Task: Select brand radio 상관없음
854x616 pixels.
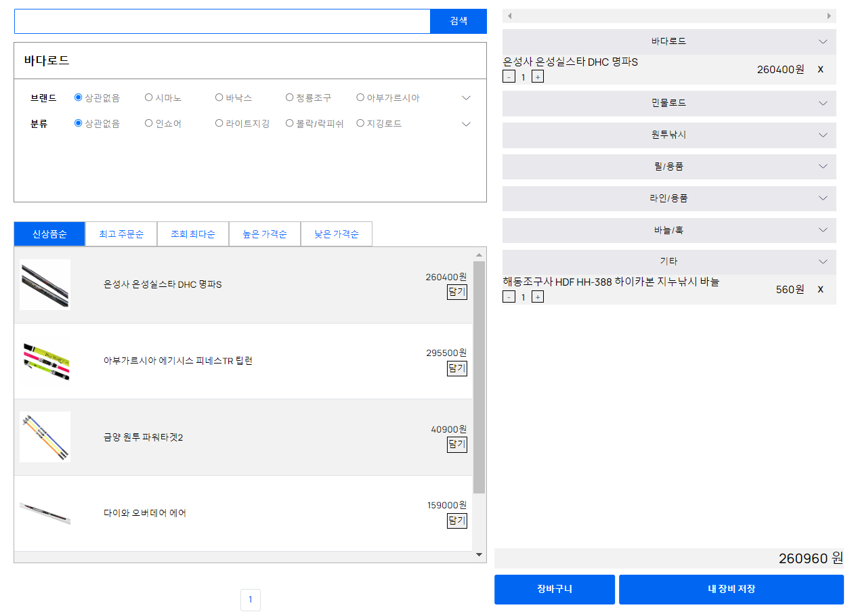Action: 78,97
